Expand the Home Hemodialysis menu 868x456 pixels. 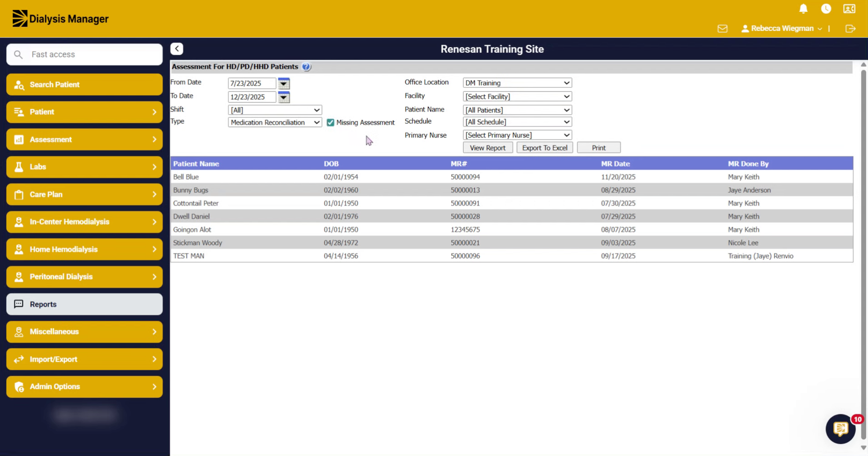click(x=84, y=249)
